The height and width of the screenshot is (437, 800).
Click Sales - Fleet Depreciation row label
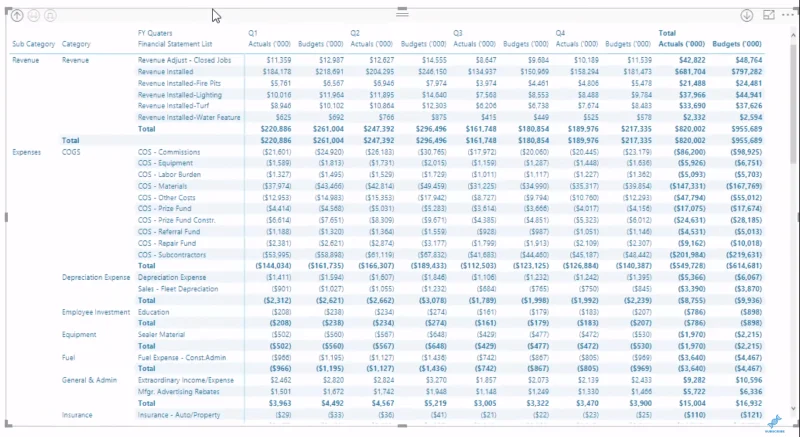[x=178, y=289]
